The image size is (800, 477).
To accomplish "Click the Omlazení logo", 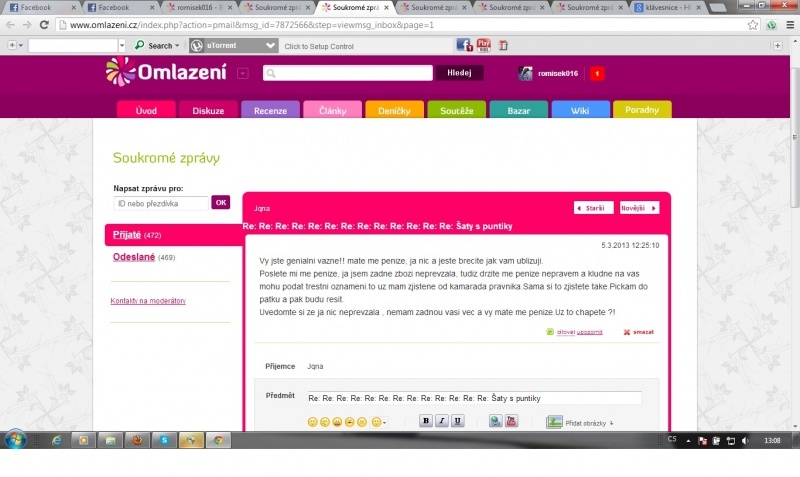I will coord(167,72).
